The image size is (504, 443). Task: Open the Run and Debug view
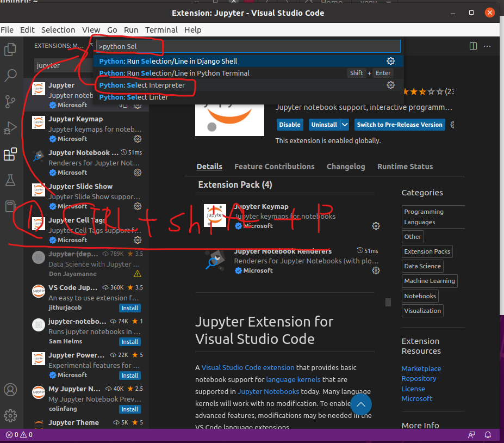(x=10, y=128)
